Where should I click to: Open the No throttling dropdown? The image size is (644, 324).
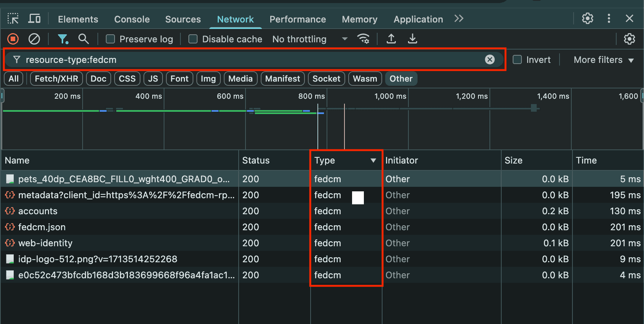point(309,39)
